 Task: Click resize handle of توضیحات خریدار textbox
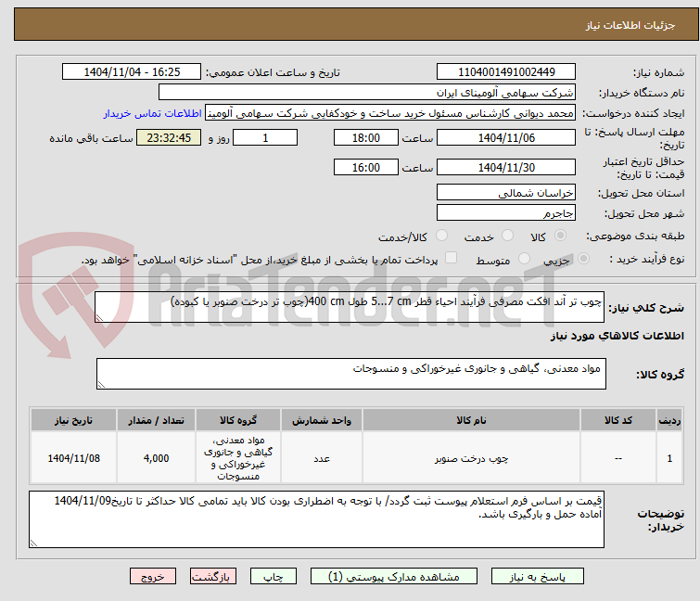coord(33,543)
